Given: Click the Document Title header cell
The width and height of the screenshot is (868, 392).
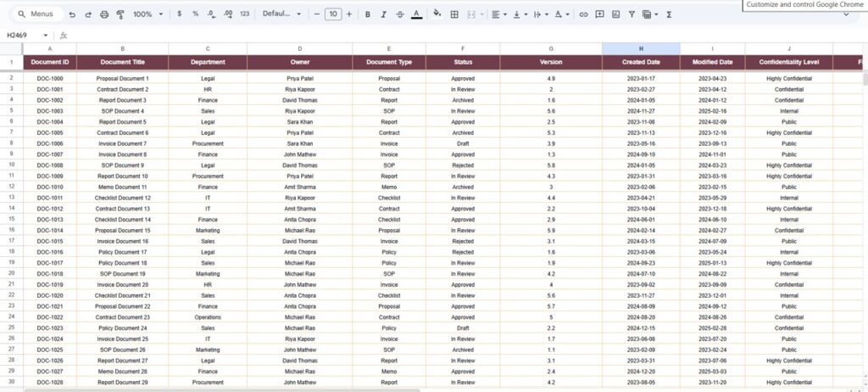Looking at the screenshot, I should click(x=123, y=63).
